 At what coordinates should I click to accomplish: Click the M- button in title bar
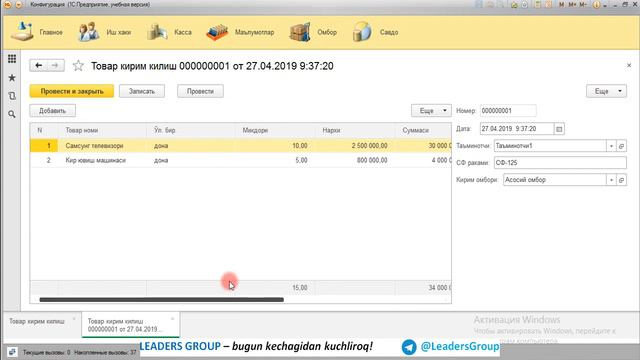[x=583, y=4]
